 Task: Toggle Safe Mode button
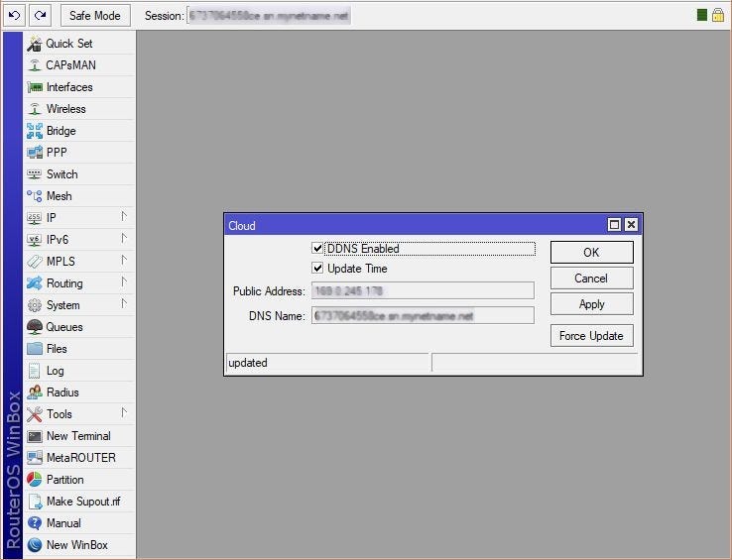pyautogui.click(x=95, y=16)
